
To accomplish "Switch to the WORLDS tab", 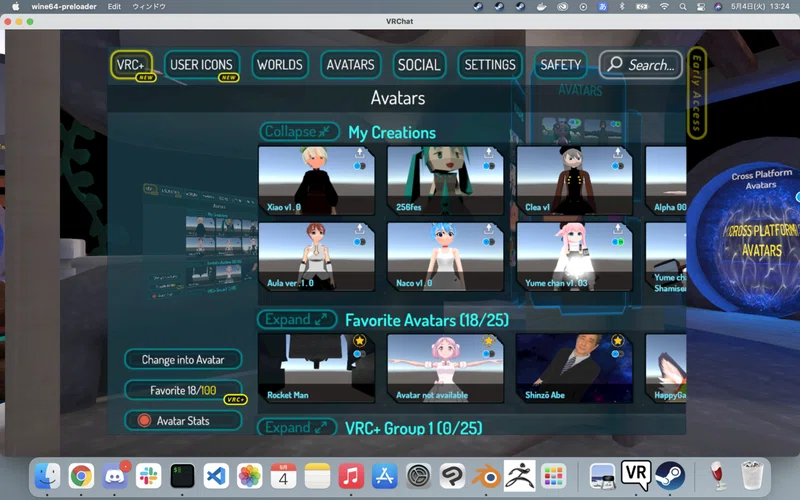I will pyautogui.click(x=280, y=65).
